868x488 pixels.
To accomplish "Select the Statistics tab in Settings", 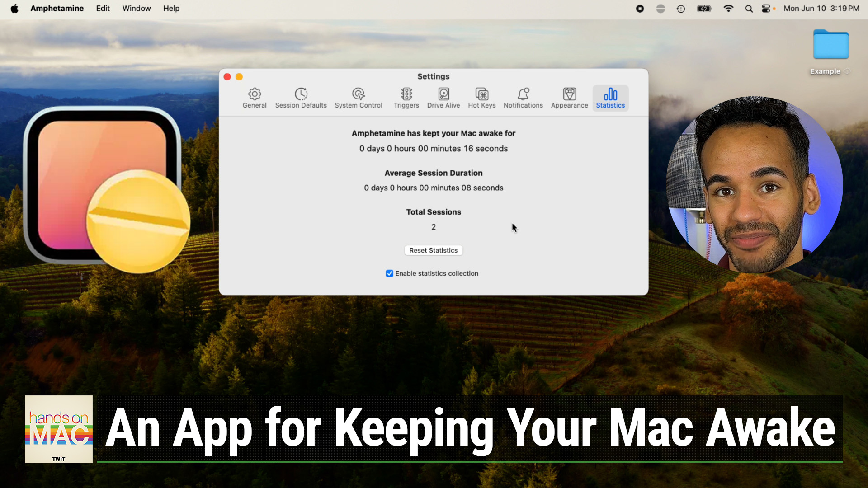I will tap(610, 98).
